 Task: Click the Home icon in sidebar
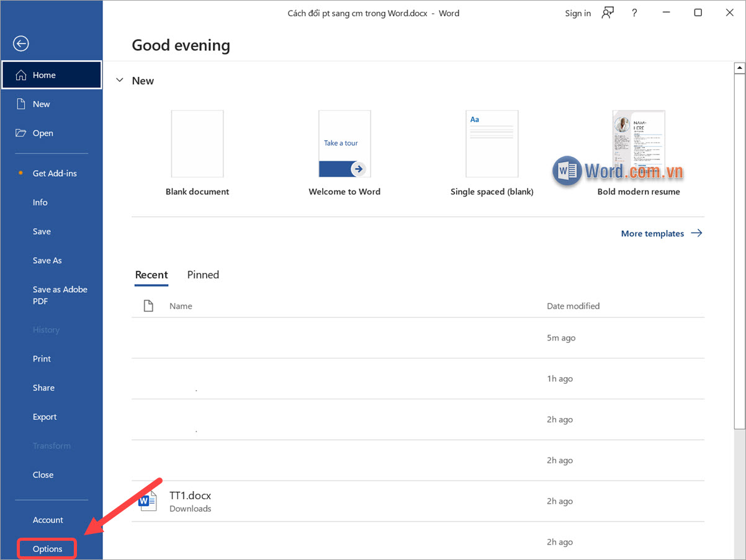tap(21, 75)
